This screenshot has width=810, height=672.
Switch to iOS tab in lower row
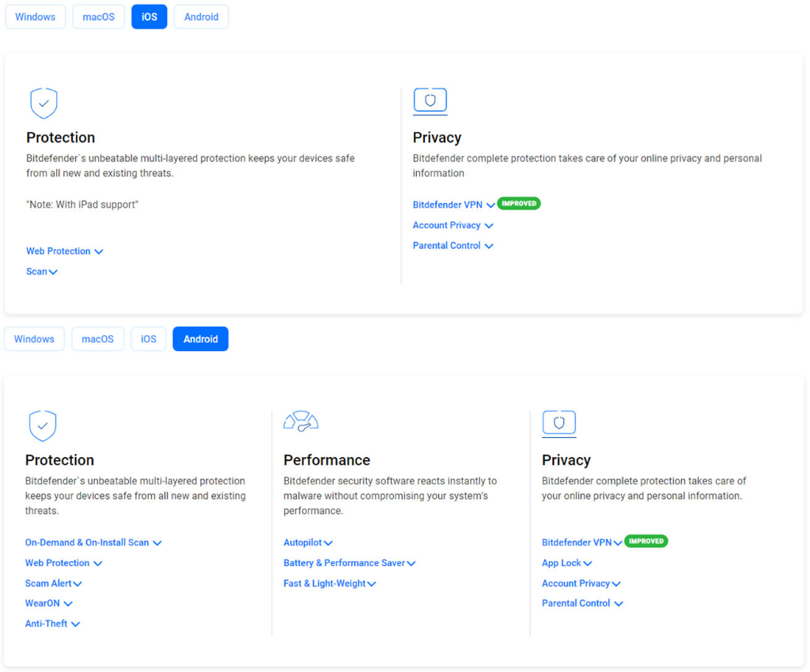pos(149,339)
